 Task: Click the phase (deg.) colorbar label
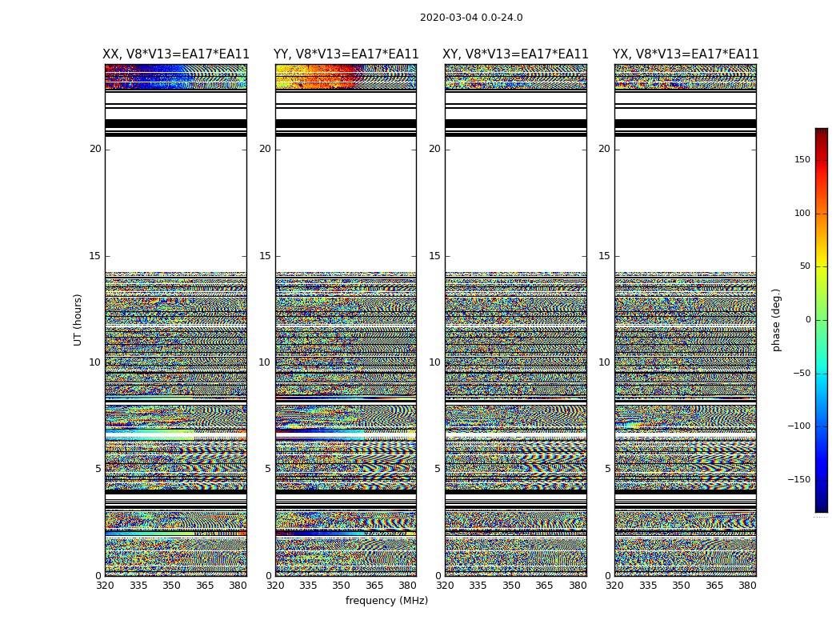coord(776,320)
